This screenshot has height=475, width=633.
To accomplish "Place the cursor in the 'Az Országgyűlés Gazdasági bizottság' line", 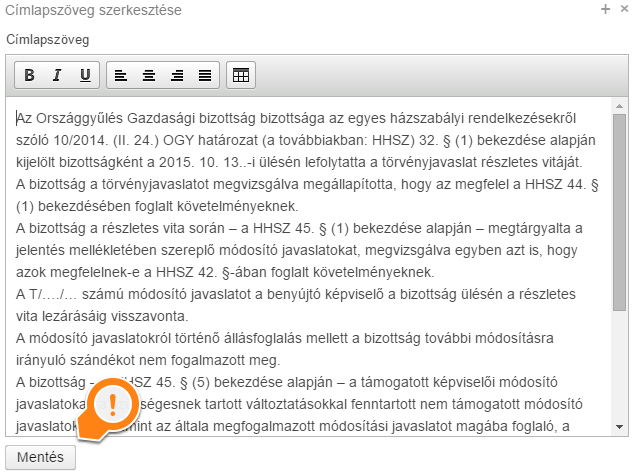I will tap(296, 118).
